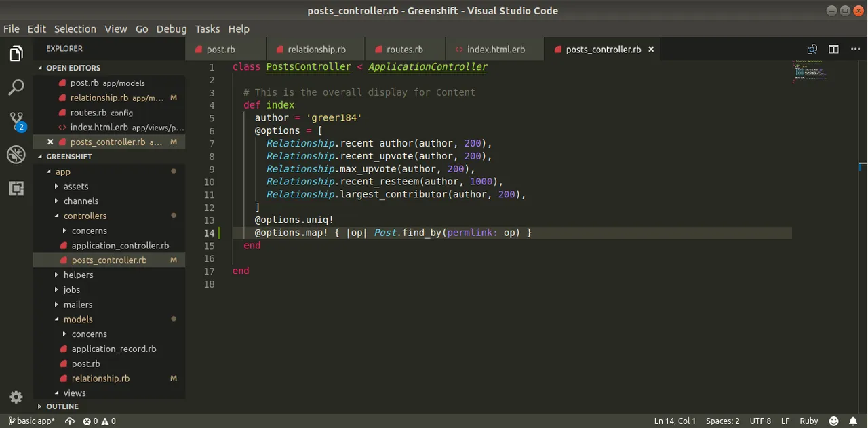Open the Tasks menu
This screenshot has height=428, width=868.
tap(208, 28)
